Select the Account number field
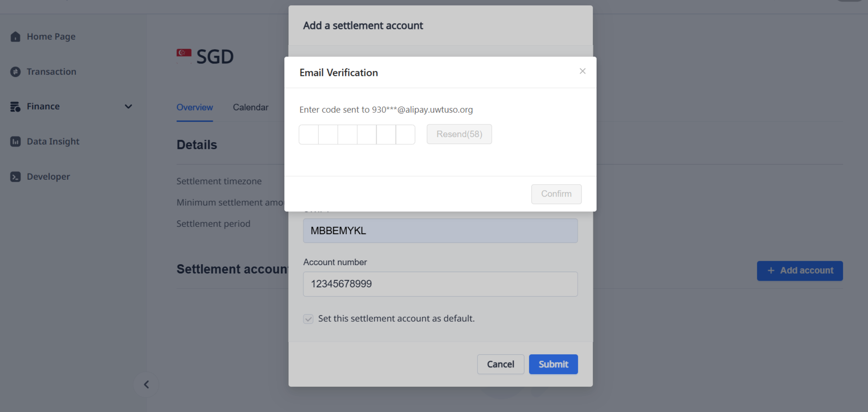The width and height of the screenshot is (868, 412). tap(440, 284)
